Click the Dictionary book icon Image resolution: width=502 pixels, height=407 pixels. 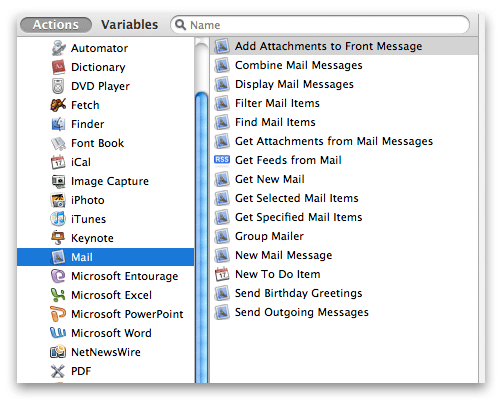click(x=58, y=67)
